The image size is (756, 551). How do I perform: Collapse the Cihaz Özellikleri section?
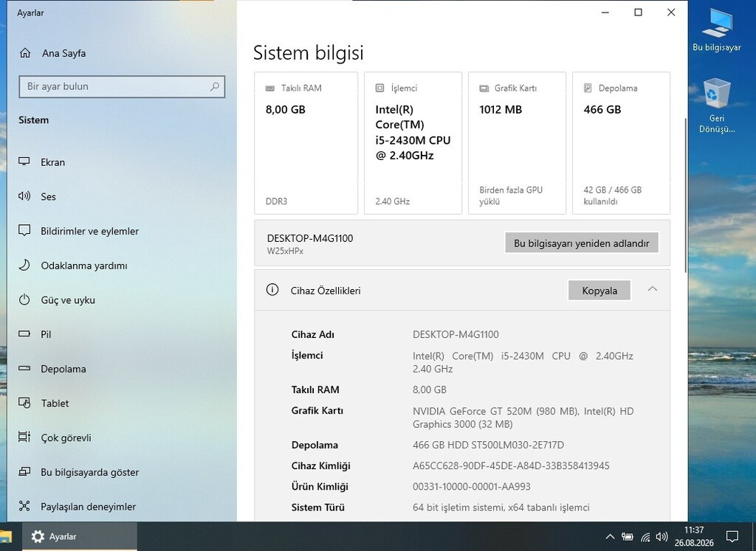[653, 289]
